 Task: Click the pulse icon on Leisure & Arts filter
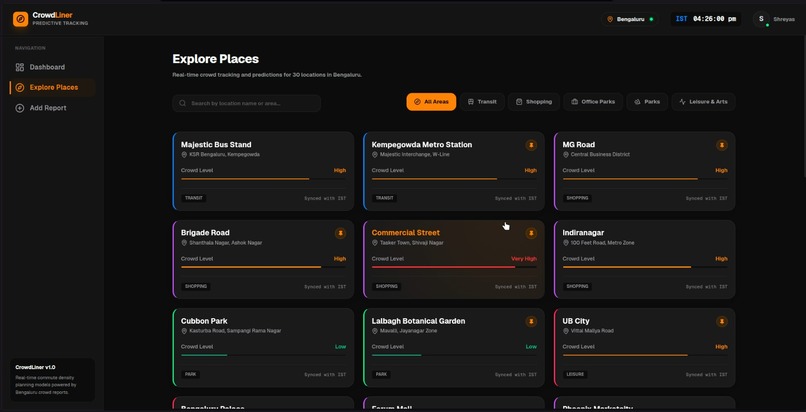click(x=682, y=102)
